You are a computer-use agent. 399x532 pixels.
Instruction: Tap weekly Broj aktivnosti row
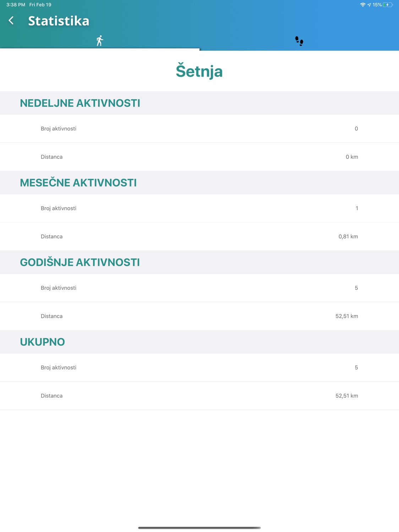(x=199, y=129)
